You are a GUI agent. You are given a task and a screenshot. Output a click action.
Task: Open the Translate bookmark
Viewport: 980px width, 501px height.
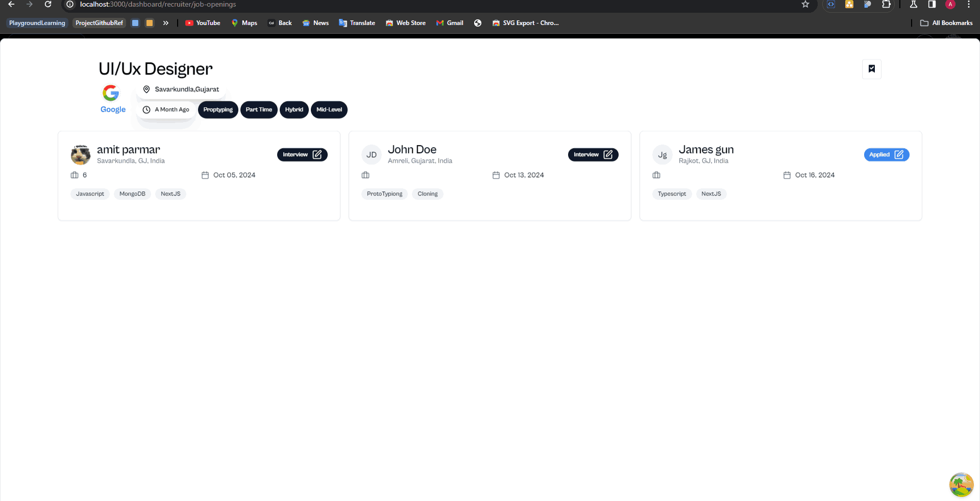tap(357, 23)
